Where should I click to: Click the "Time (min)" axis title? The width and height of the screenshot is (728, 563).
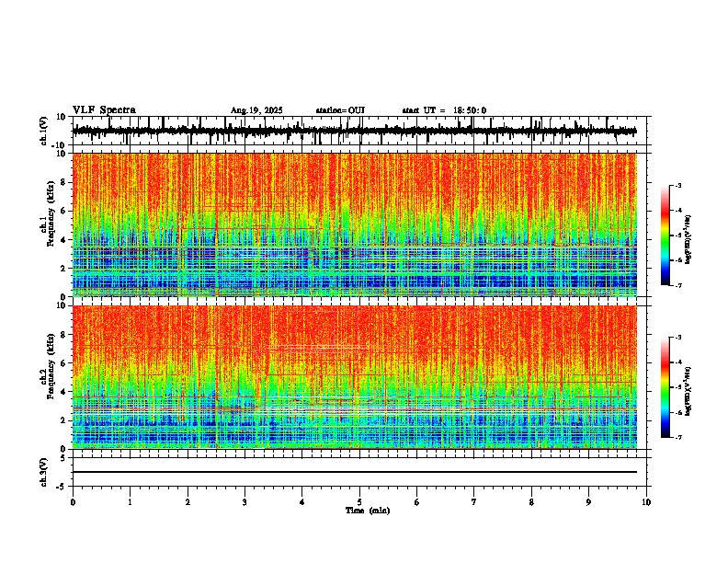click(x=368, y=511)
